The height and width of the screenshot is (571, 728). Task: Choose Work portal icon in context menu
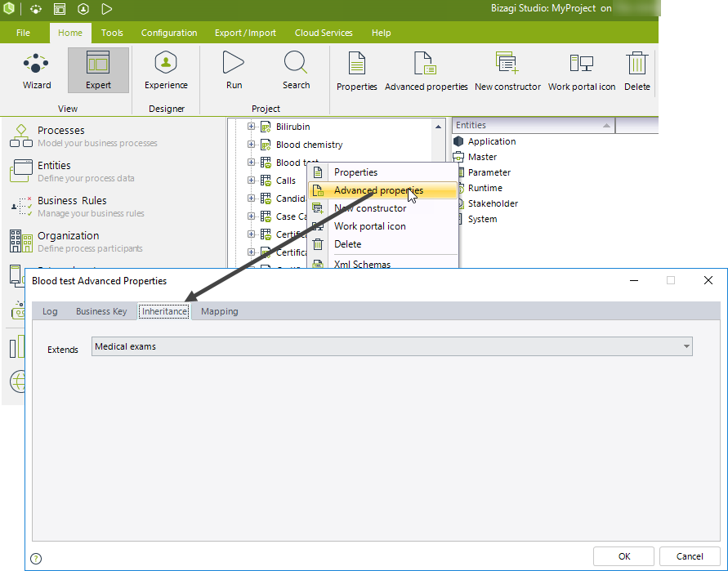click(x=382, y=226)
